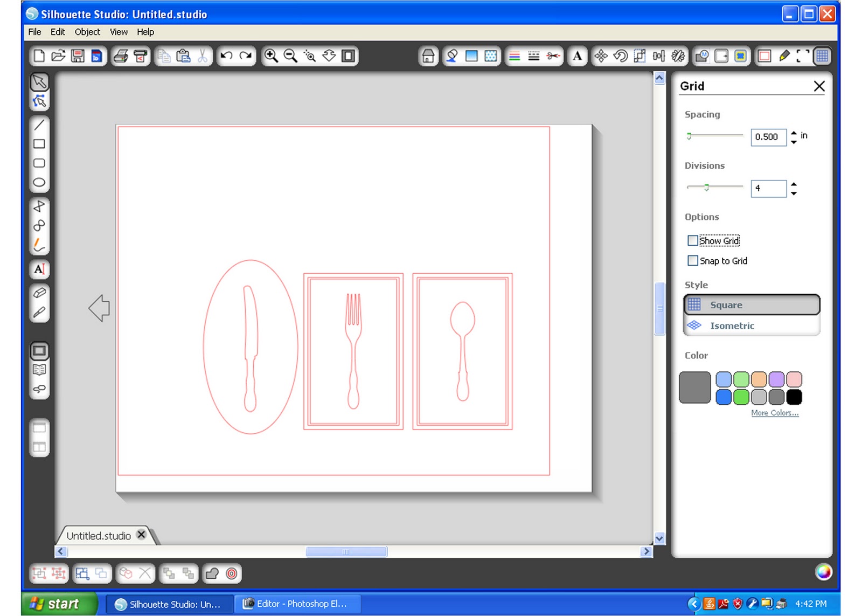Image resolution: width=862 pixels, height=616 pixels.
Task: Choose the black grid color swatch
Action: [x=794, y=397]
